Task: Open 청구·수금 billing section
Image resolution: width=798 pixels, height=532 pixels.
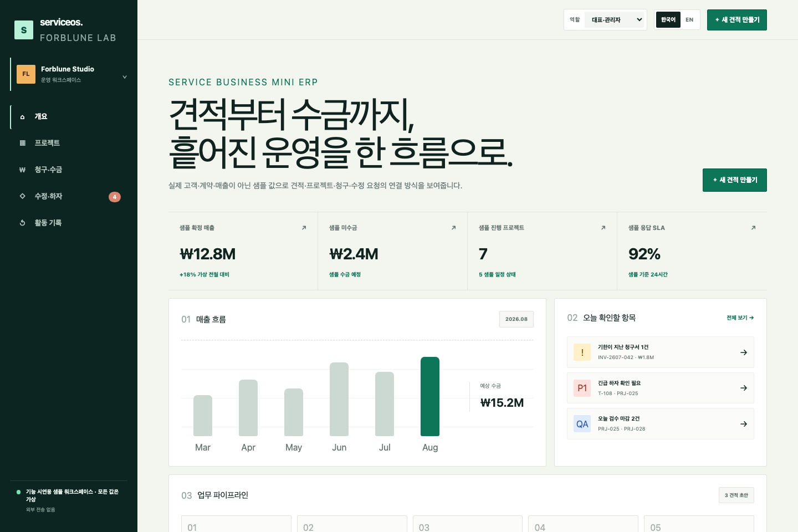Action: pos(69,170)
